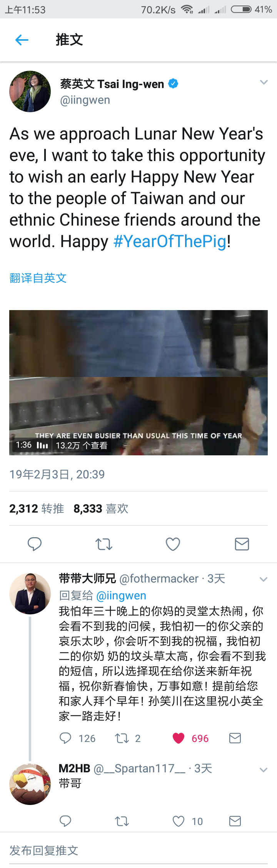View the 8,333 喜欢 list

click(101, 508)
